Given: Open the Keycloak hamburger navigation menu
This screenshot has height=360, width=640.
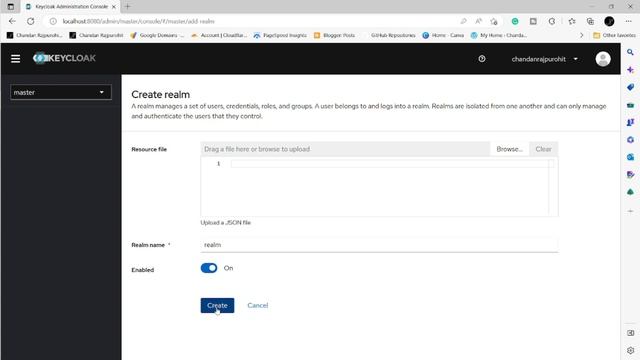Looking at the screenshot, I should coord(16,59).
